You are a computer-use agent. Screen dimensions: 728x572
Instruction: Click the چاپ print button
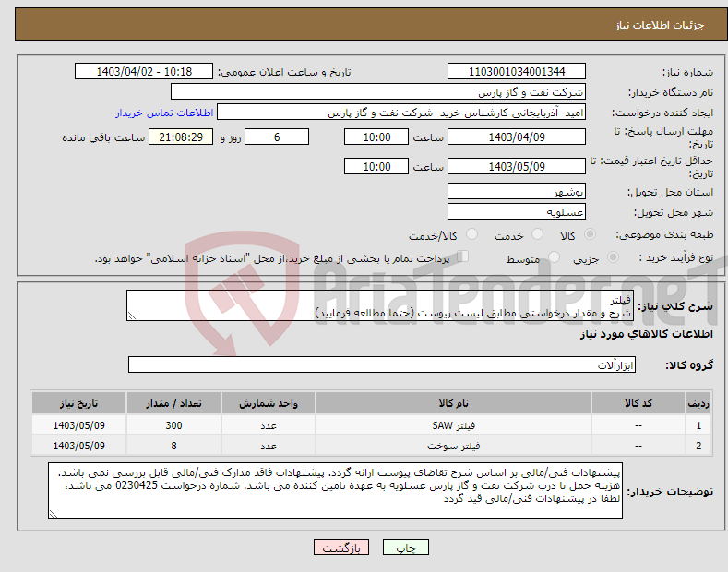(x=406, y=547)
